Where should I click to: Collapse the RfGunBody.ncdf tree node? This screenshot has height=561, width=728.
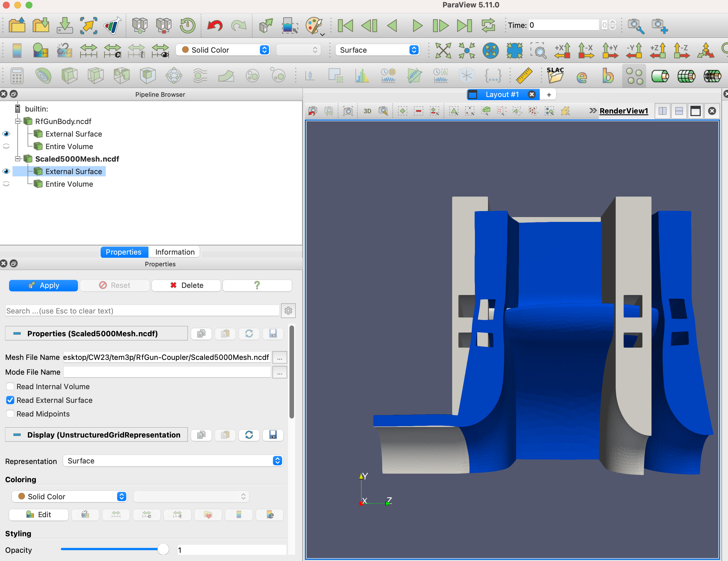point(18,121)
